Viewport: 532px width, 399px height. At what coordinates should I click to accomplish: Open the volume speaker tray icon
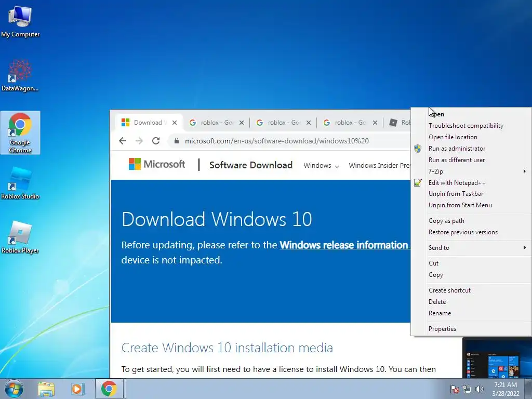(x=479, y=390)
